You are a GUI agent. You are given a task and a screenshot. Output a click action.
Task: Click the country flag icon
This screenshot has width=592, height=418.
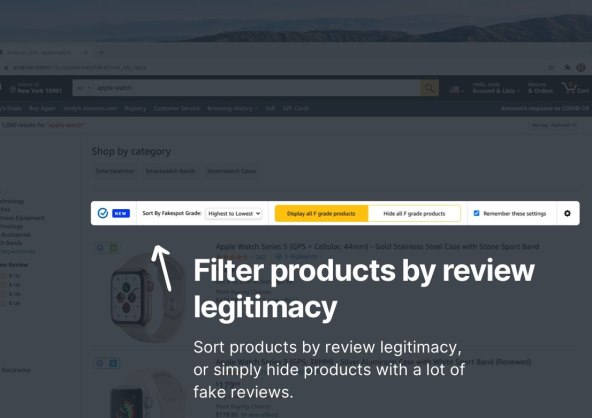point(455,89)
